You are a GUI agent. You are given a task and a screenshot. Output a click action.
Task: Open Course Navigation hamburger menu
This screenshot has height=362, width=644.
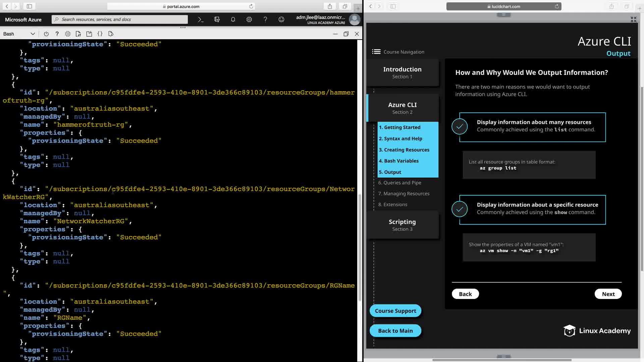[376, 52]
